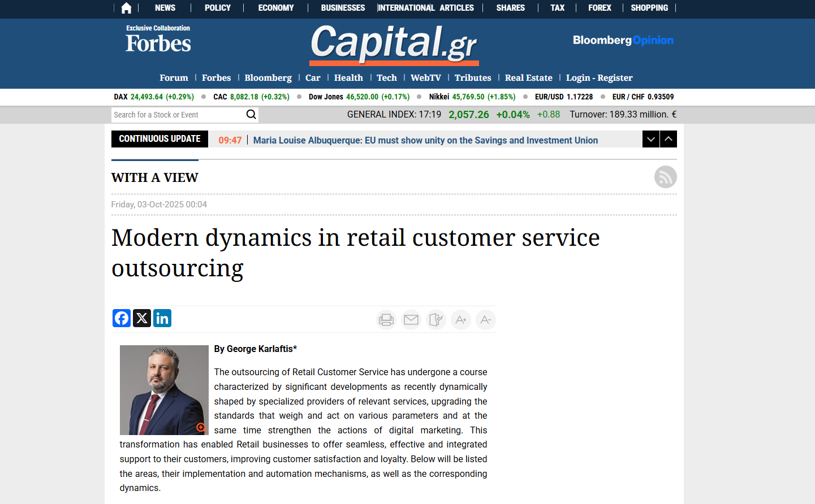Image resolution: width=815 pixels, height=504 pixels.
Task: Focus the stock or event search field
Action: (178, 115)
